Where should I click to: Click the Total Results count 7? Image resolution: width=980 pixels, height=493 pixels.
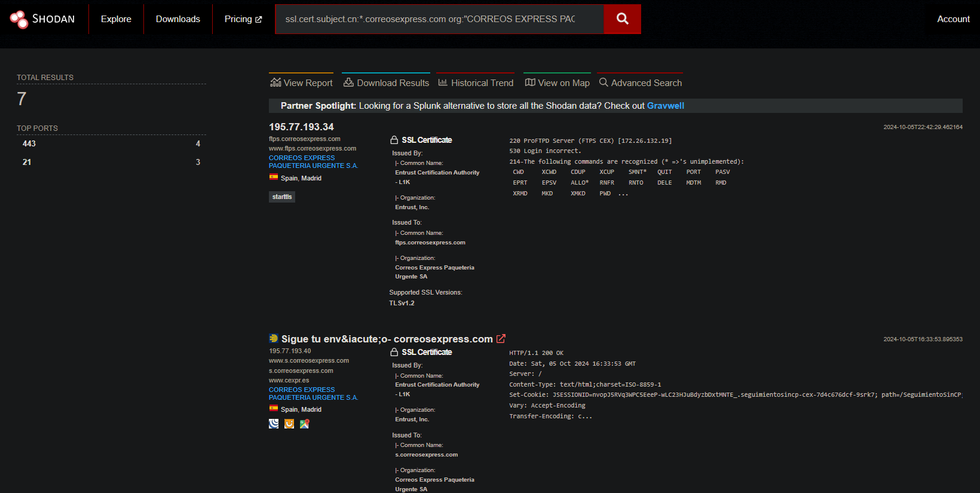point(22,99)
